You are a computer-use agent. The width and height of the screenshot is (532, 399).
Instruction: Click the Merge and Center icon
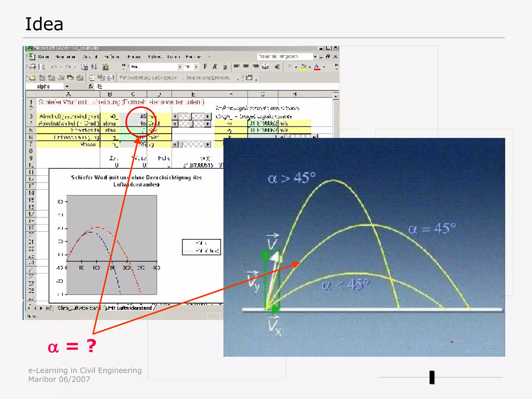(x=265, y=67)
